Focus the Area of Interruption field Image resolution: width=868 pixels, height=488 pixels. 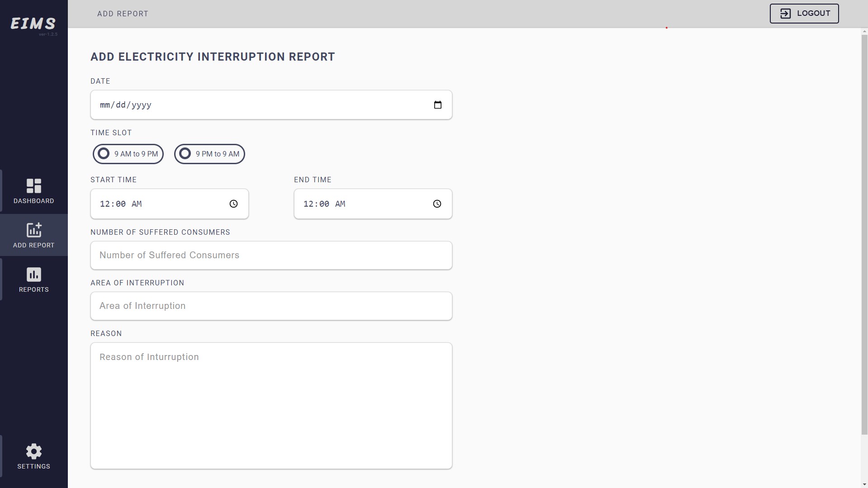tap(271, 306)
